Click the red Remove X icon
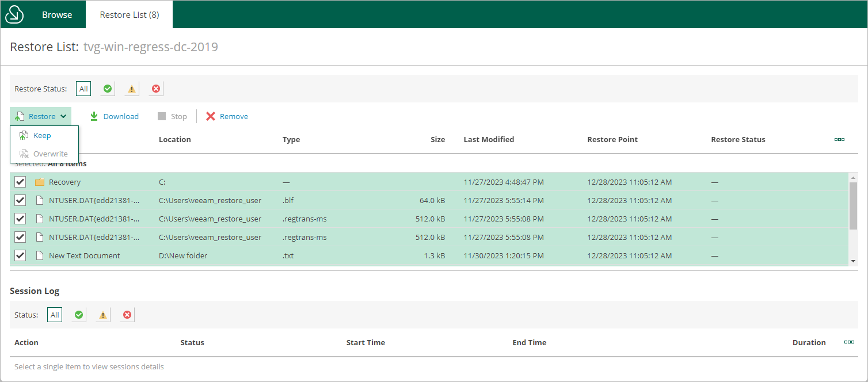868x382 pixels. [210, 116]
